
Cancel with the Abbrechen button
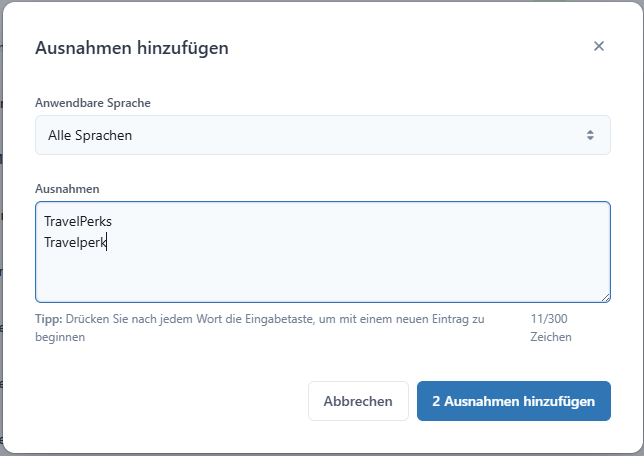358,401
